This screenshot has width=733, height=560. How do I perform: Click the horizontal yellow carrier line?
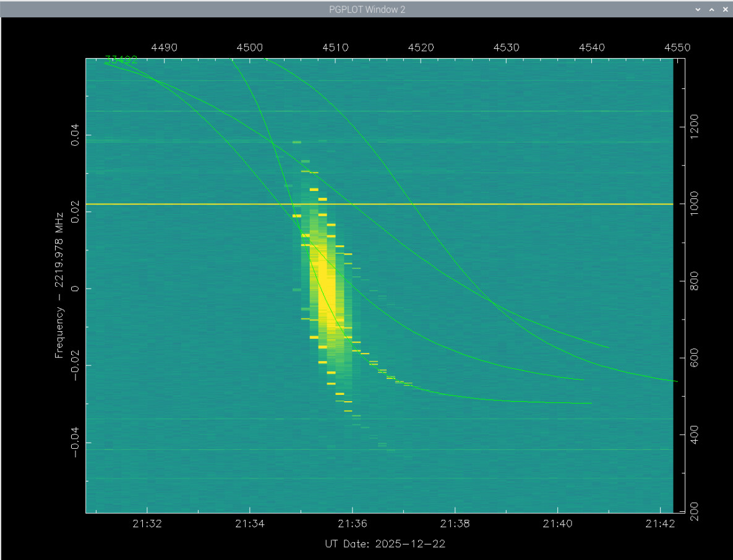tap(495, 204)
